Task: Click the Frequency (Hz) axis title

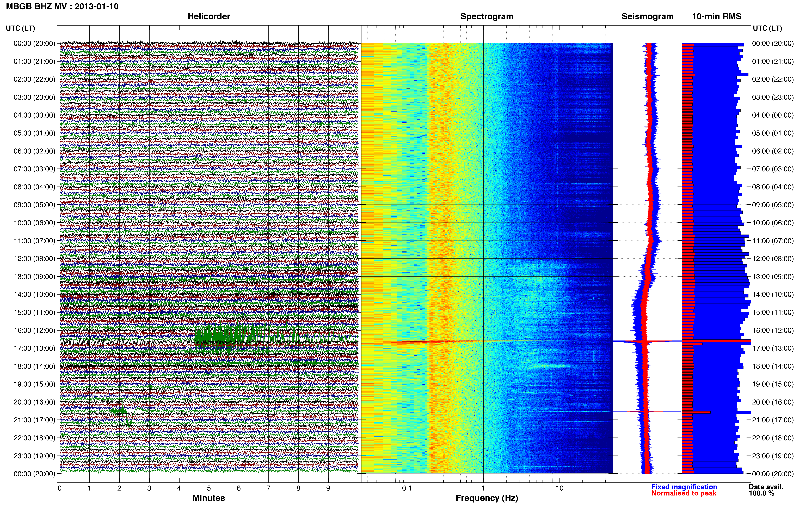Action: (x=487, y=498)
